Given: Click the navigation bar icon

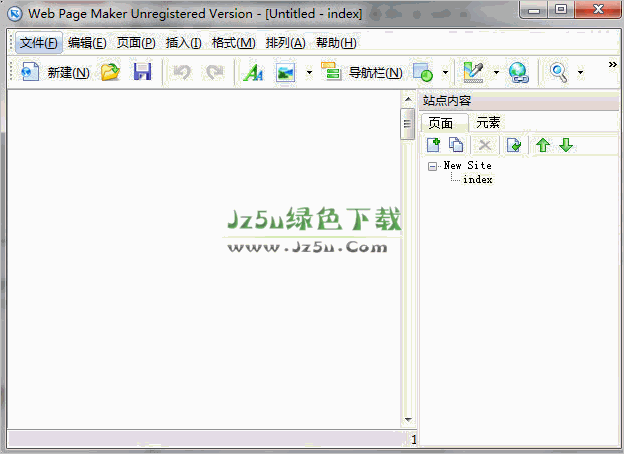Looking at the screenshot, I should 331,72.
